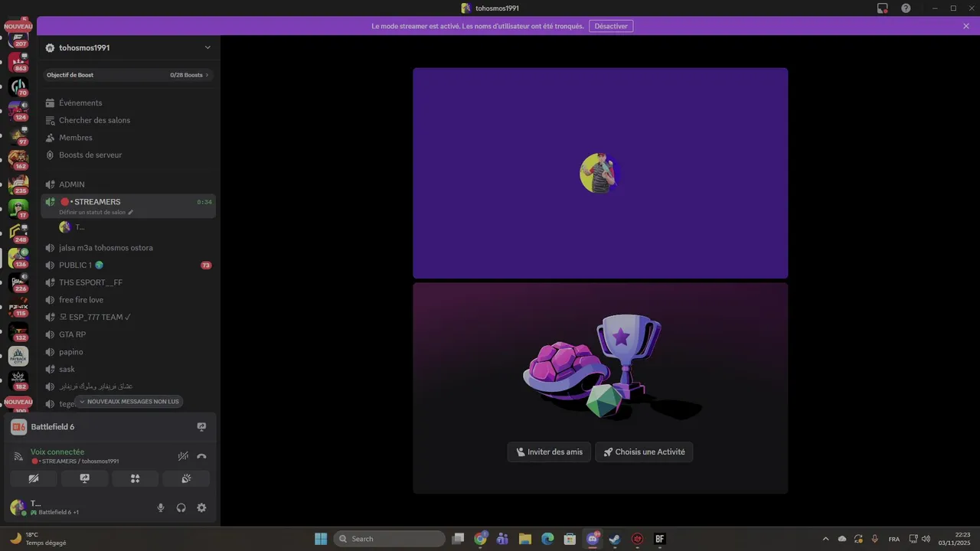Open server icon with 115 badge
The width and height of the screenshot is (980, 551).
[x=18, y=307]
